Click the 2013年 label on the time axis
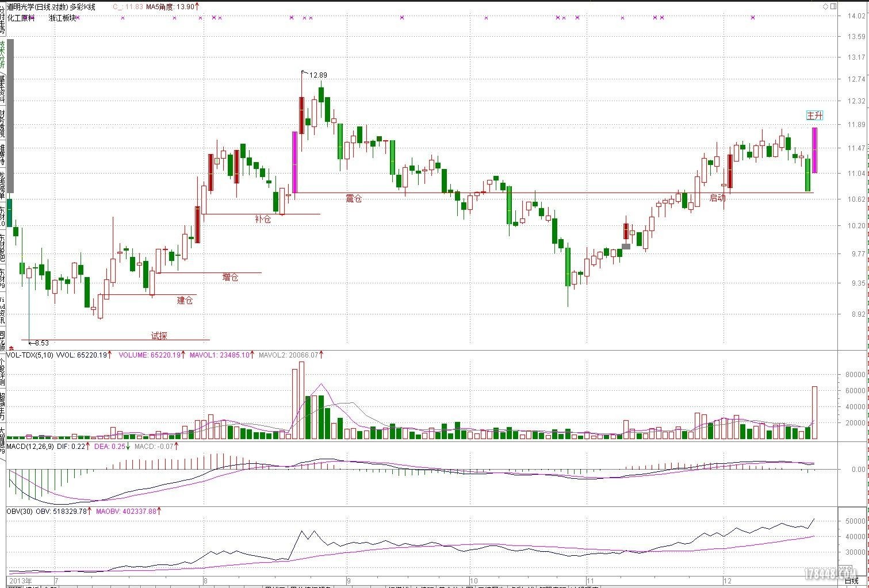This screenshot has width=869, height=588. point(21,581)
